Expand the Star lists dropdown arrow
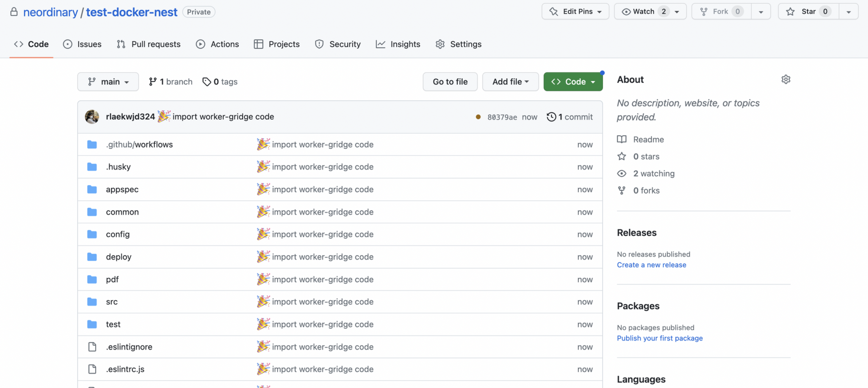 (x=848, y=11)
